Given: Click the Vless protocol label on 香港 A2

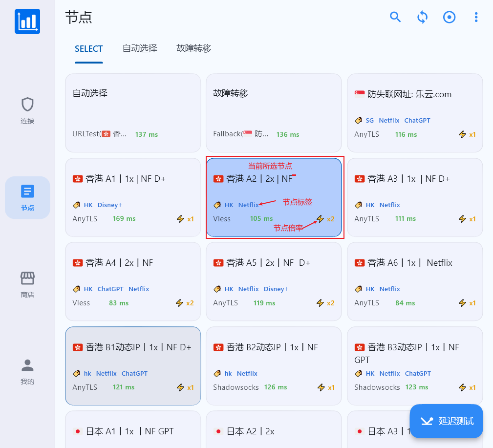Looking at the screenshot, I should coord(222,219).
